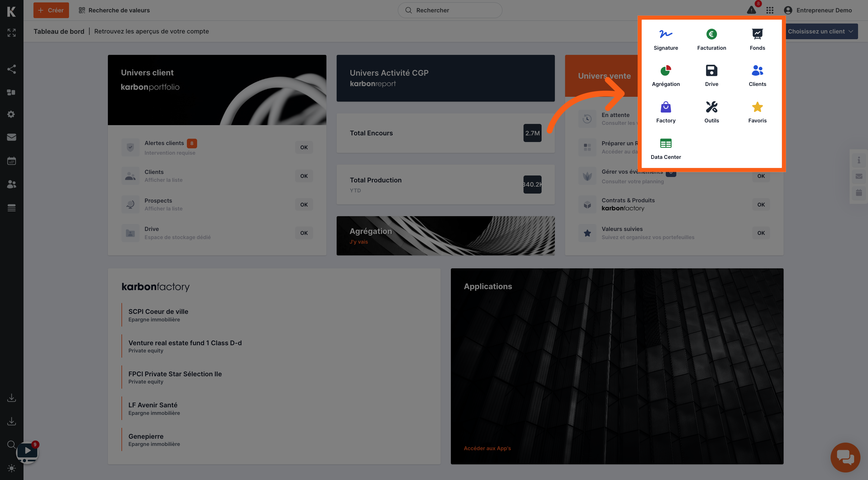Click the Rechercher search input
Screen dimensions: 868x480
[x=450, y=10]
